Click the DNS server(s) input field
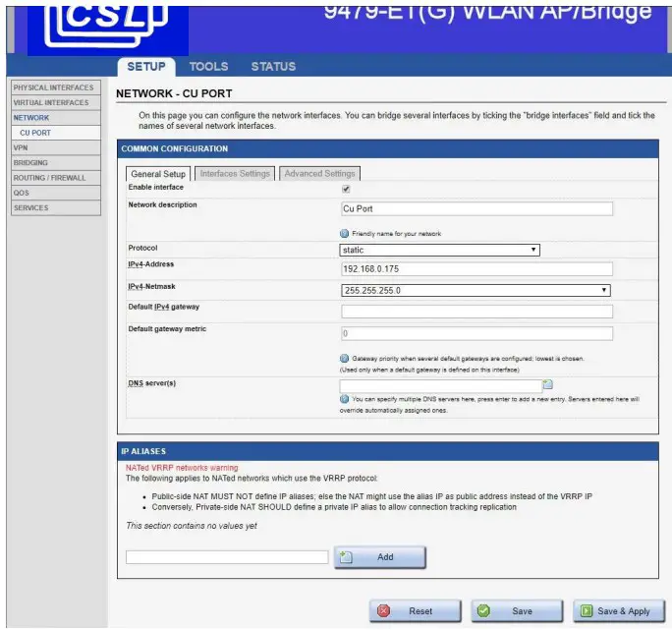This screenshot has width=672, height=630. 440,385
